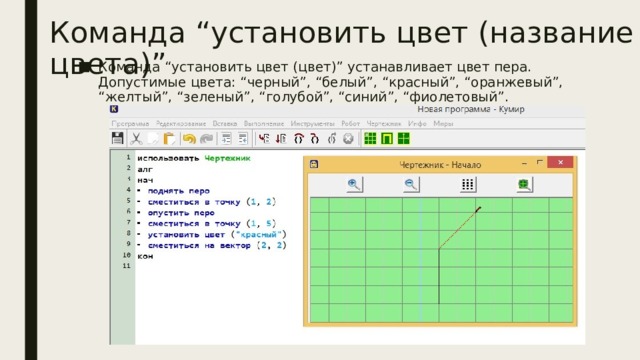The height and width of the screenshot is (360, 640).
Task: Redo with the gray arrow icon
Action: 207,139
